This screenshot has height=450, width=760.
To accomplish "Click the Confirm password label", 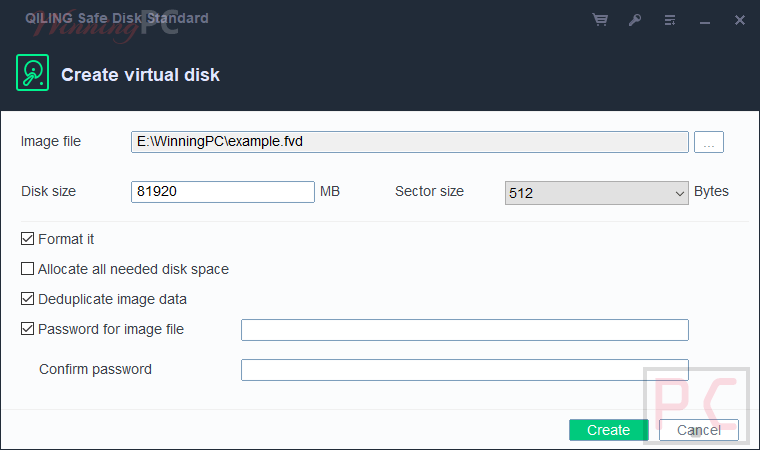I will [x=95, y=370].
